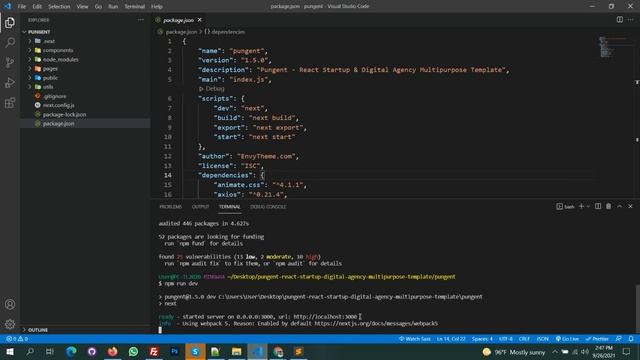This screenshot has width=640, height=360.
Task: Change line endings via CRLF item
Action: pos(524,339)
